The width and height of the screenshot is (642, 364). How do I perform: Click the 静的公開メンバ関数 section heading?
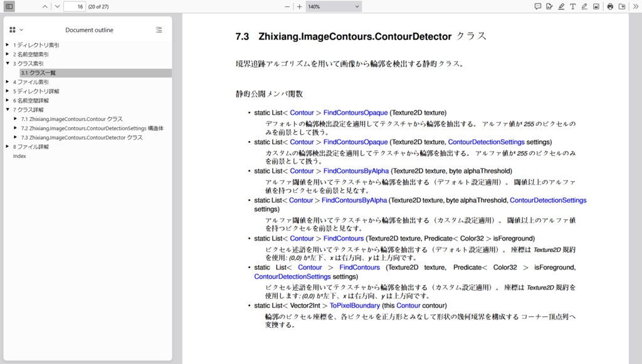coord(269,94)
